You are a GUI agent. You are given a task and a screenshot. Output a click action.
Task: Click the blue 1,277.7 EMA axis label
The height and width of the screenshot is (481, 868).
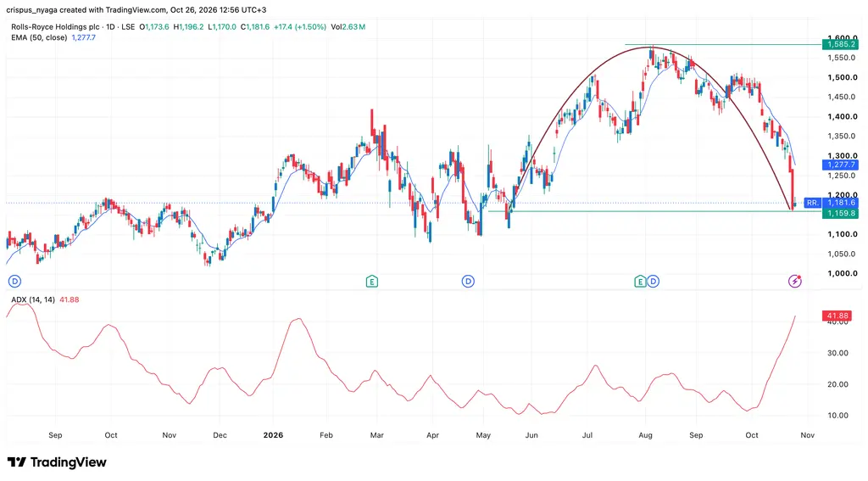[x=840, y=165]
